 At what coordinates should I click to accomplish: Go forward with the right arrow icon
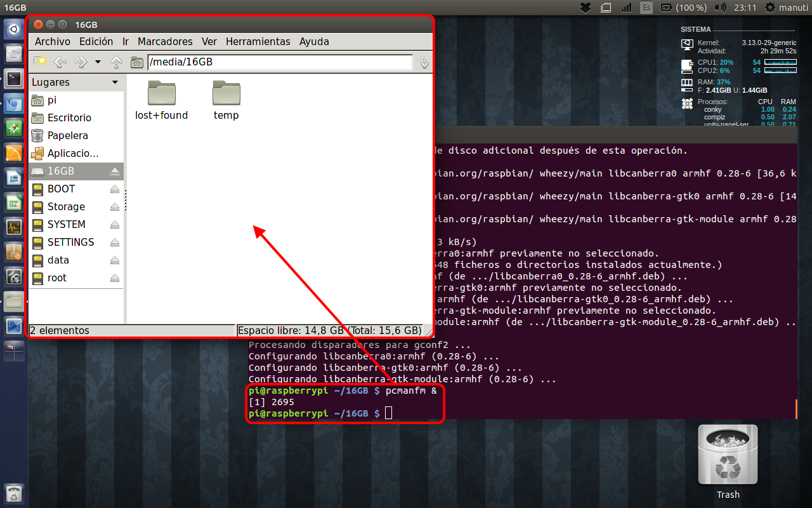[x=81, y=62]
